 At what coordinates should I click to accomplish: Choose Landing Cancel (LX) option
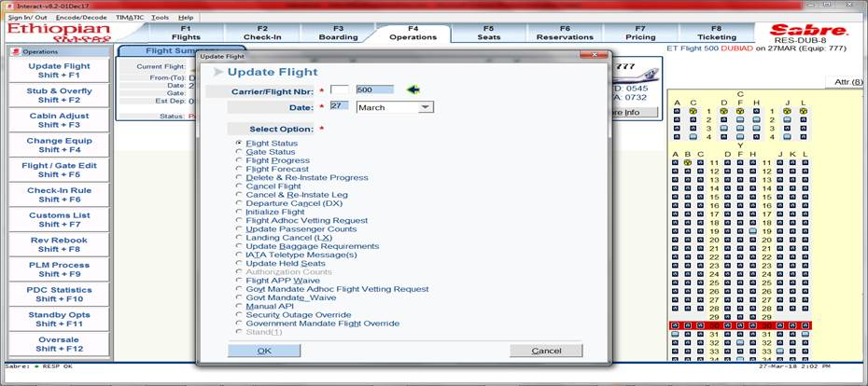pos(239,237)
